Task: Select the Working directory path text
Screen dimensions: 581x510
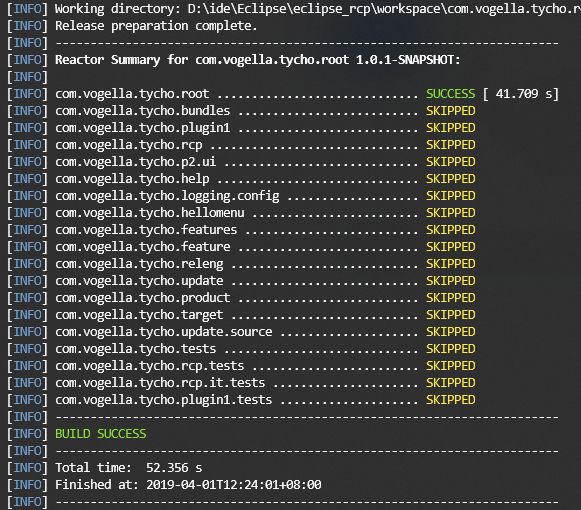Action: coord(384,9)
